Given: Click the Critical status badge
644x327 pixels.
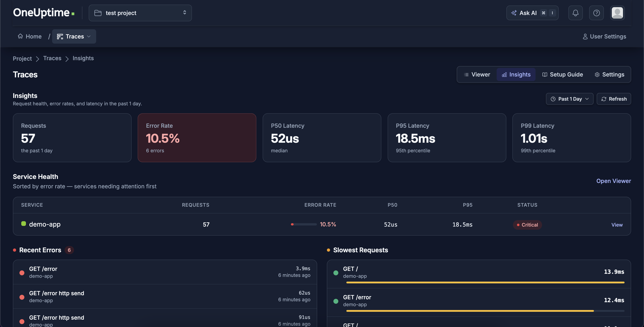Looking at the screenshot, I should 527,225.
